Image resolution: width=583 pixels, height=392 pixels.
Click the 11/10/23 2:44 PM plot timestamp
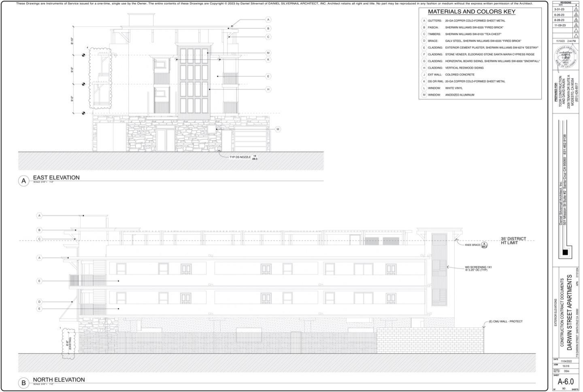566,41
